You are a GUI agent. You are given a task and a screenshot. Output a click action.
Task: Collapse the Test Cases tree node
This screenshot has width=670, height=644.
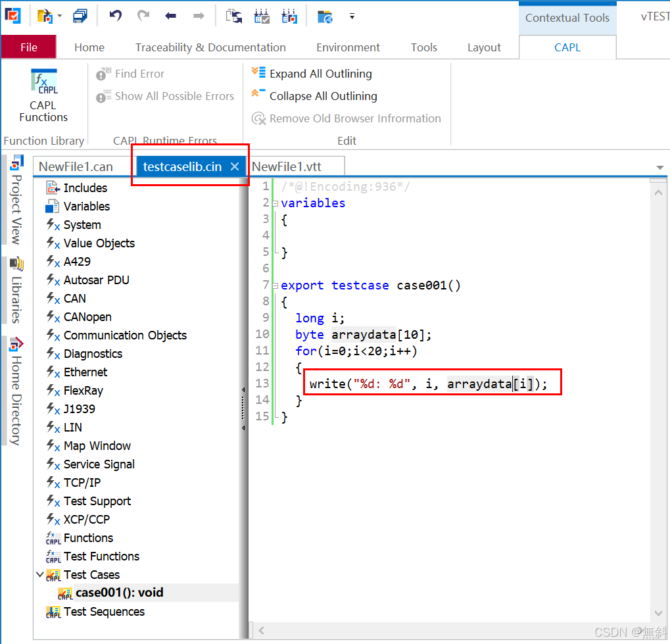39,574
